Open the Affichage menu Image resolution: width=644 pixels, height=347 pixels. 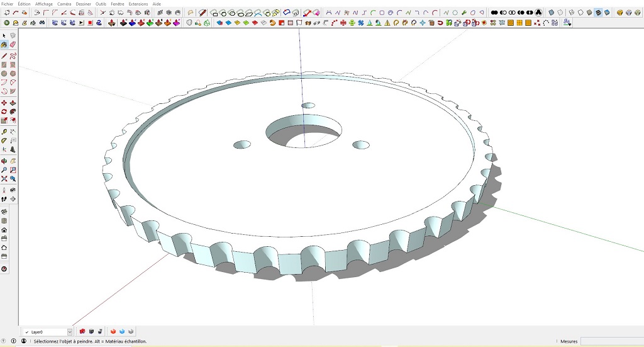(44, 4)
